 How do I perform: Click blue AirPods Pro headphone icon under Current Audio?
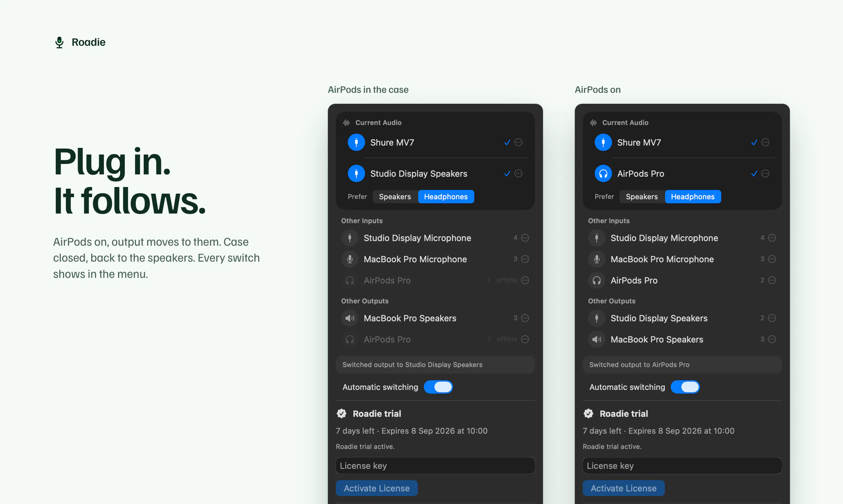(603, 173)
